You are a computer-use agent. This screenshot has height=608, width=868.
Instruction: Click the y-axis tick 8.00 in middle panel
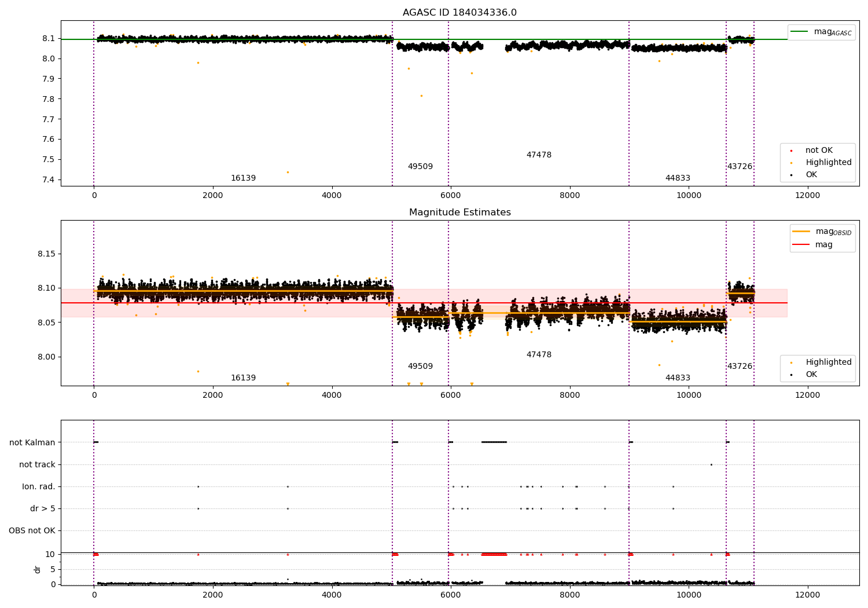[x=46, y=357]
